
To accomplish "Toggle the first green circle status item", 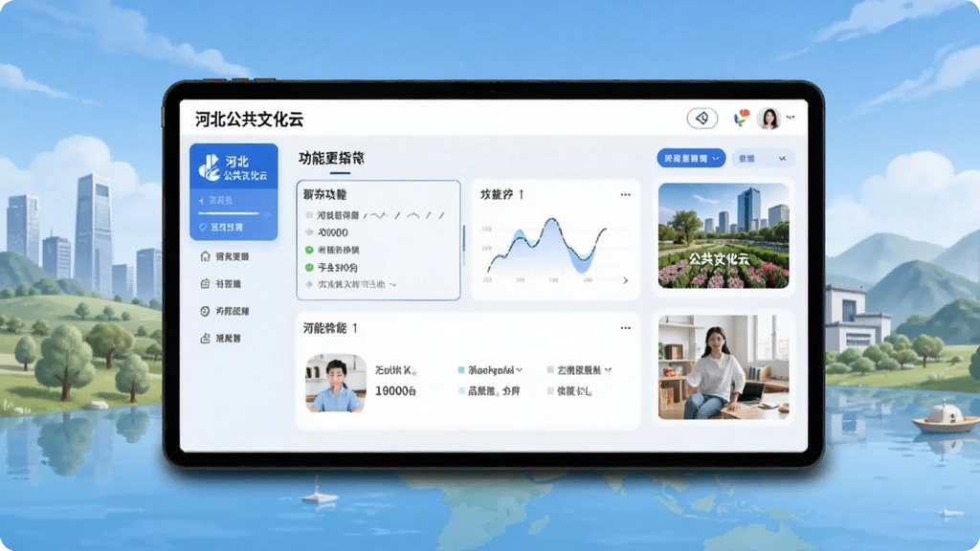I will click(x=309, y=250).
